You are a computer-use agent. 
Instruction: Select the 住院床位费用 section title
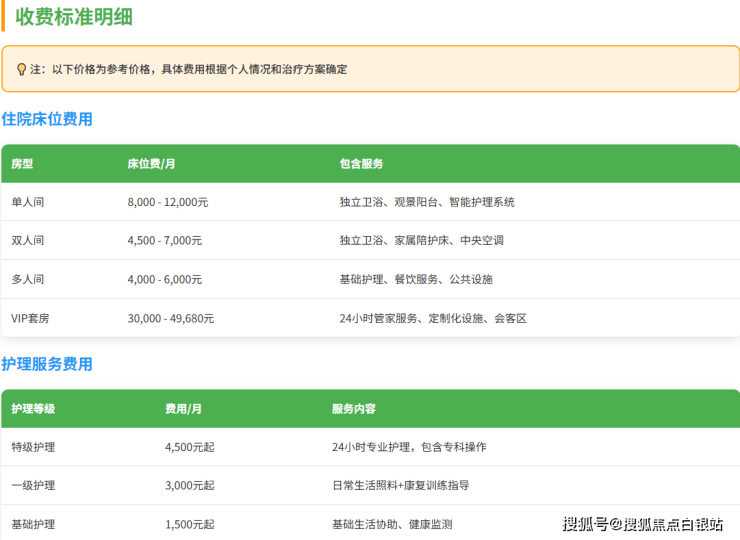47,119
